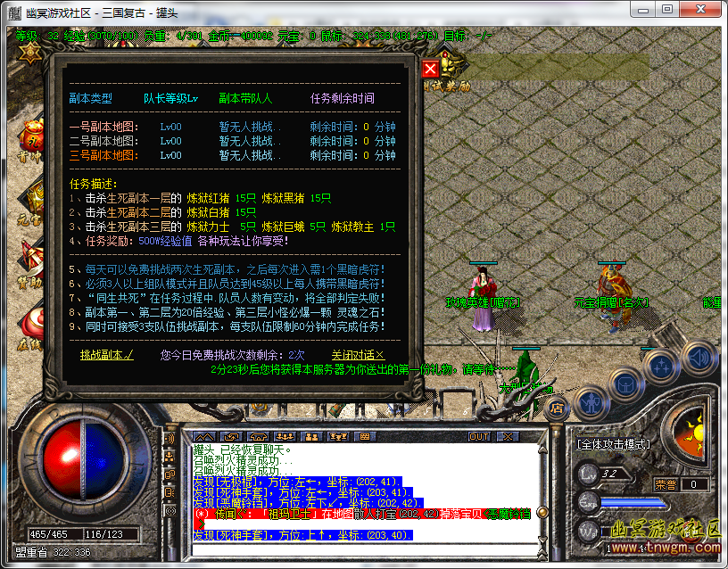Click the chat toolbar guild hierarchy icon
This screenshot has height=569, width=728.
338,437
